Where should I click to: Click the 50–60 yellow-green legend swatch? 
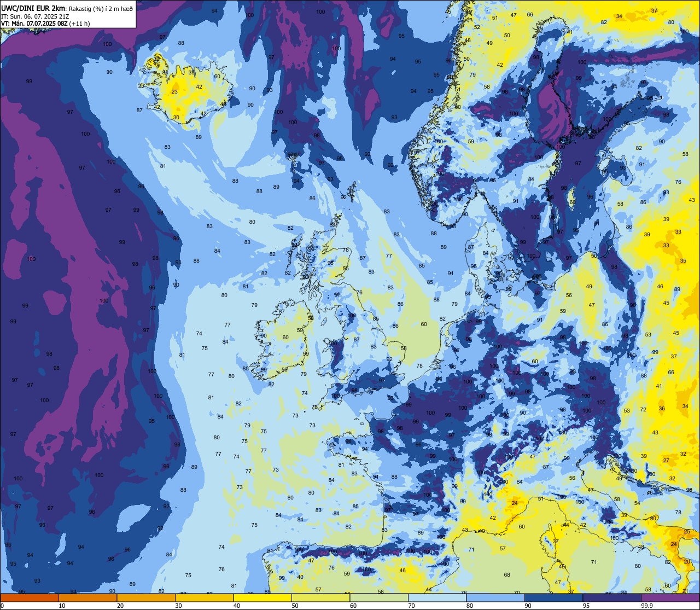point(320,597)
